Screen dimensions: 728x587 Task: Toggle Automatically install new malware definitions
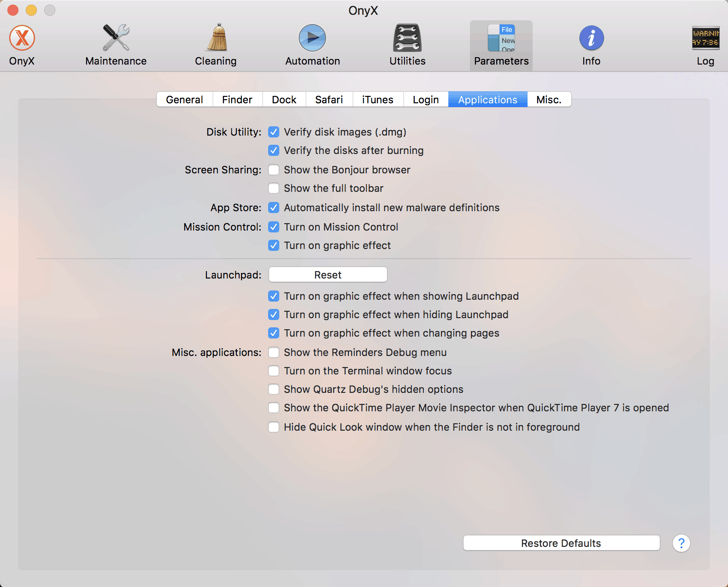point(274,208)
